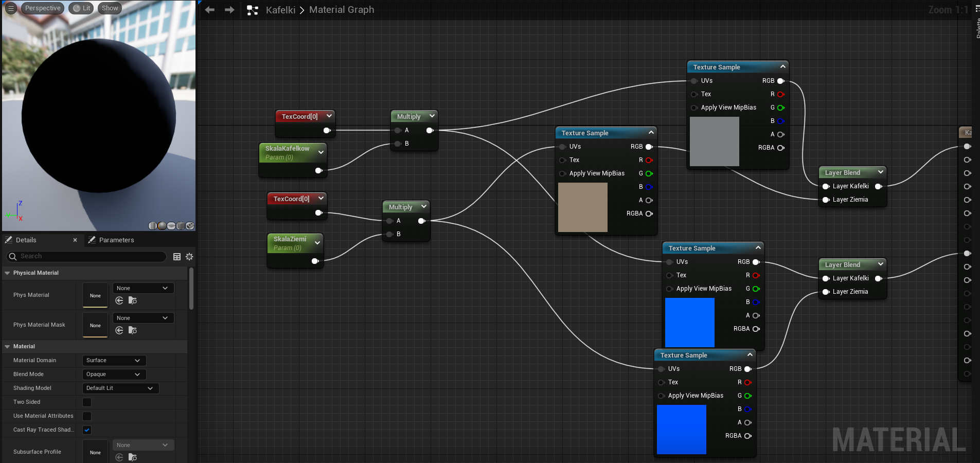Open the Shading Model dropdown
The width and height of the screenshot is (980, 463).
120,388
